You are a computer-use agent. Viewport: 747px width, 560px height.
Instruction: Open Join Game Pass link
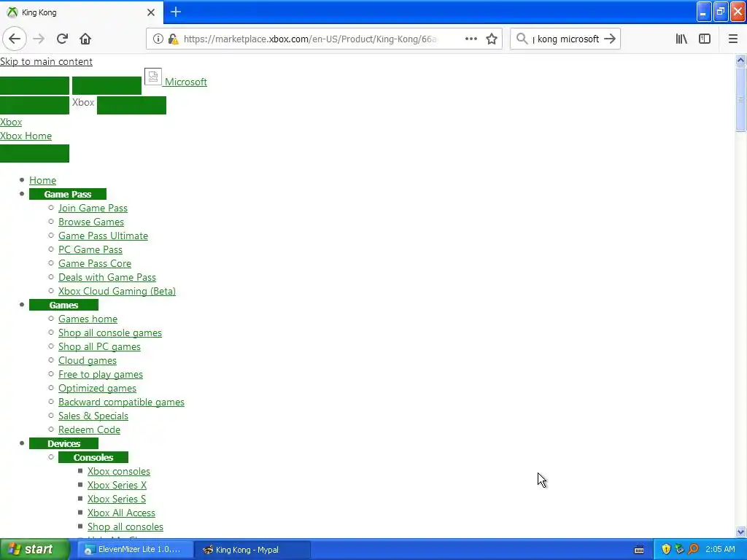tap(93, 208)
